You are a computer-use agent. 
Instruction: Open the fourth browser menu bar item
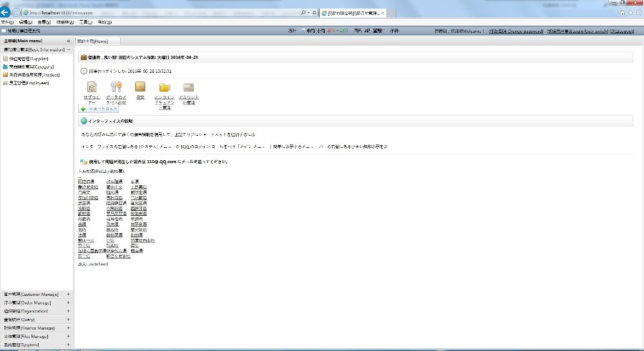coord(65,22)
